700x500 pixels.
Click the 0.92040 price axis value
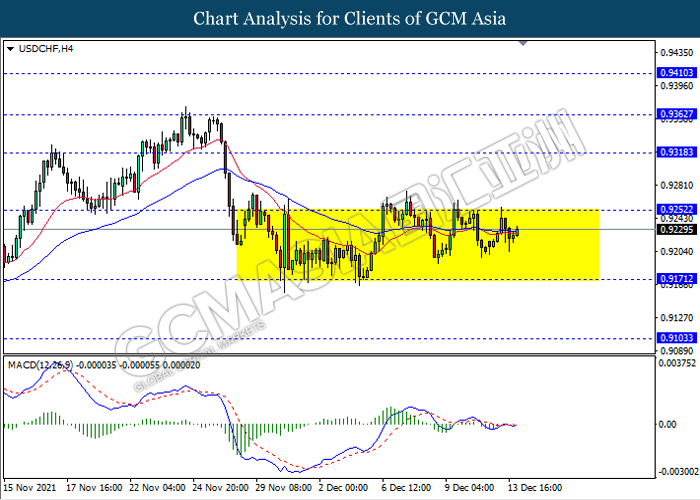[677, 251]
